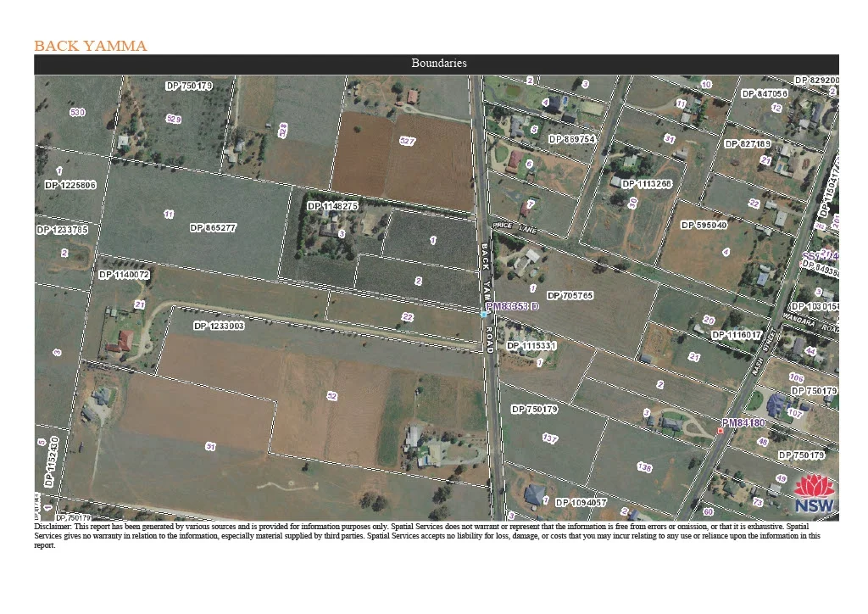The width and height of the screenshot is (868, 614).
Task: Click the DP 1225806 parcel label
Action: [70, 185]
